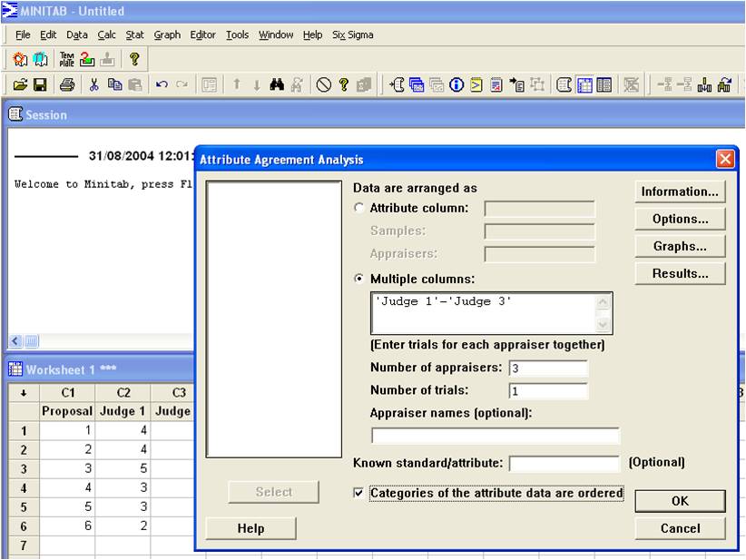The width and height of the screenshot is (746, 560).
Task: Click the blue stacked windows worksheet icon
Action: pyautogui.click(x=417, y=85)
